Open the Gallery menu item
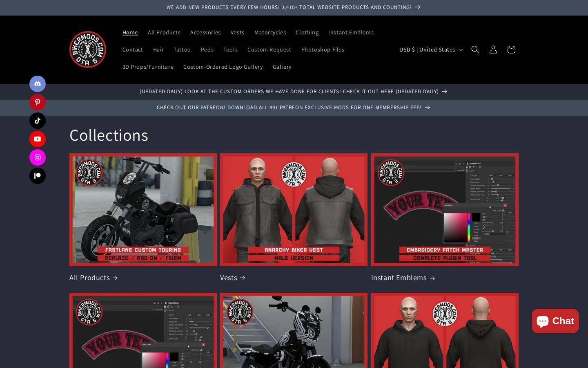The height and width of the screenshot is (368, 588). tap(282, 67)
